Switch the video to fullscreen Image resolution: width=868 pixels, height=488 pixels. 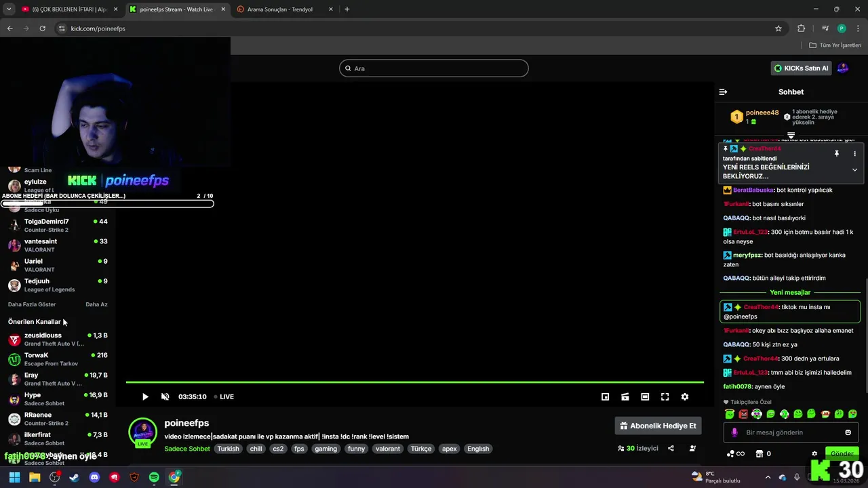pyautogui.click(x=665, y=396)
